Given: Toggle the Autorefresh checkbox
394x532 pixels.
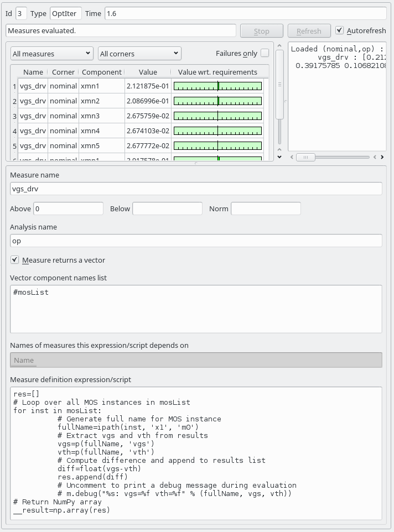Looking at the screenshot, I should [x=340, y=31].
